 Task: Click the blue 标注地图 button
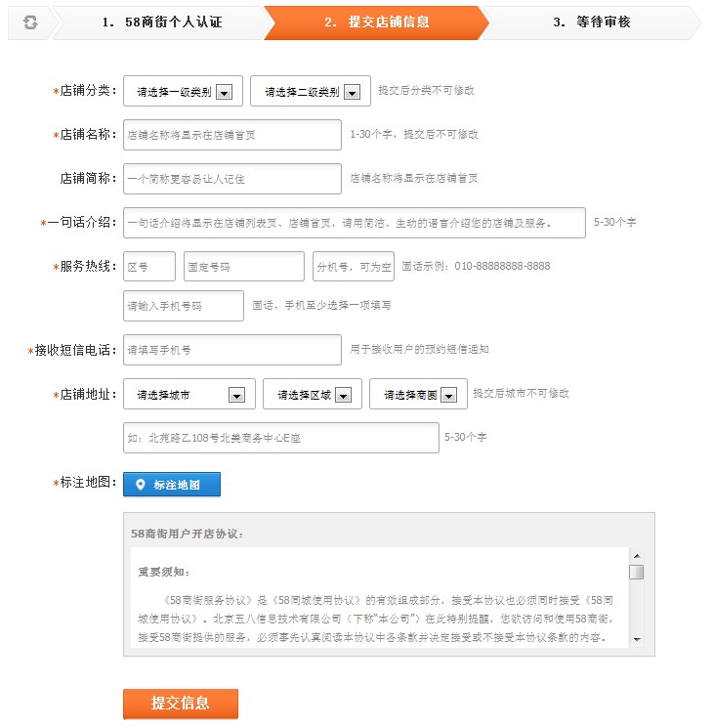tap(172, 485)
